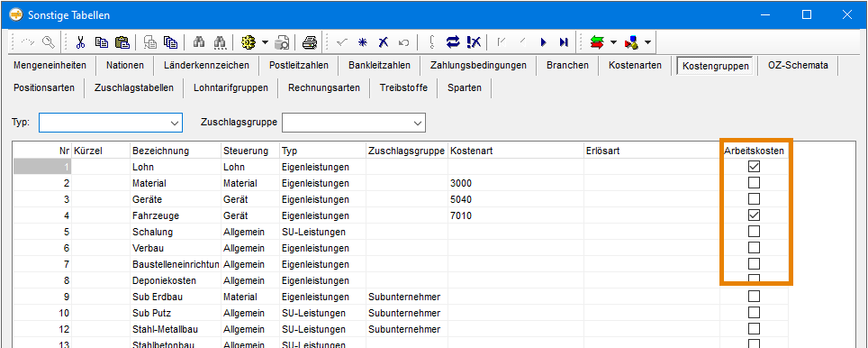Click the clipboard paste icon

coord(122,42)
